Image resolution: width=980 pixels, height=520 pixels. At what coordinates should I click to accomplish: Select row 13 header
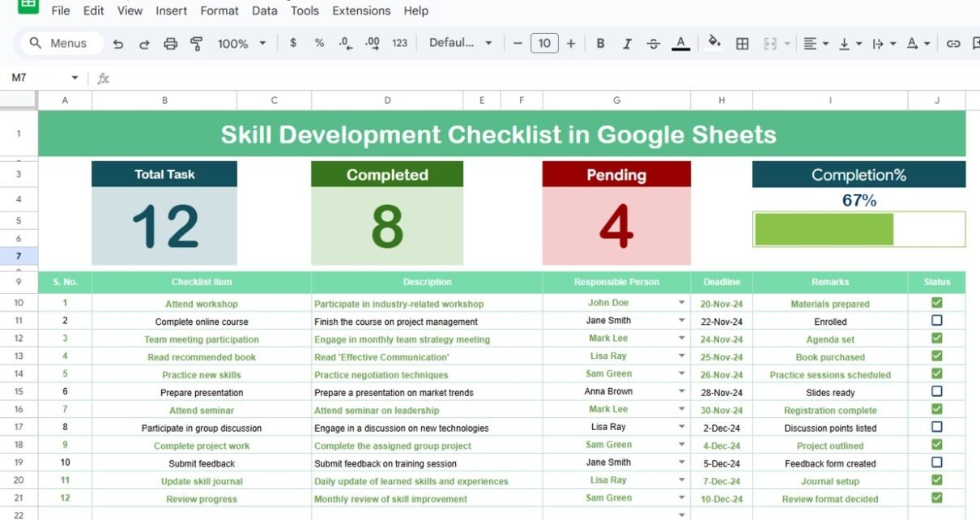click(19, 356)
